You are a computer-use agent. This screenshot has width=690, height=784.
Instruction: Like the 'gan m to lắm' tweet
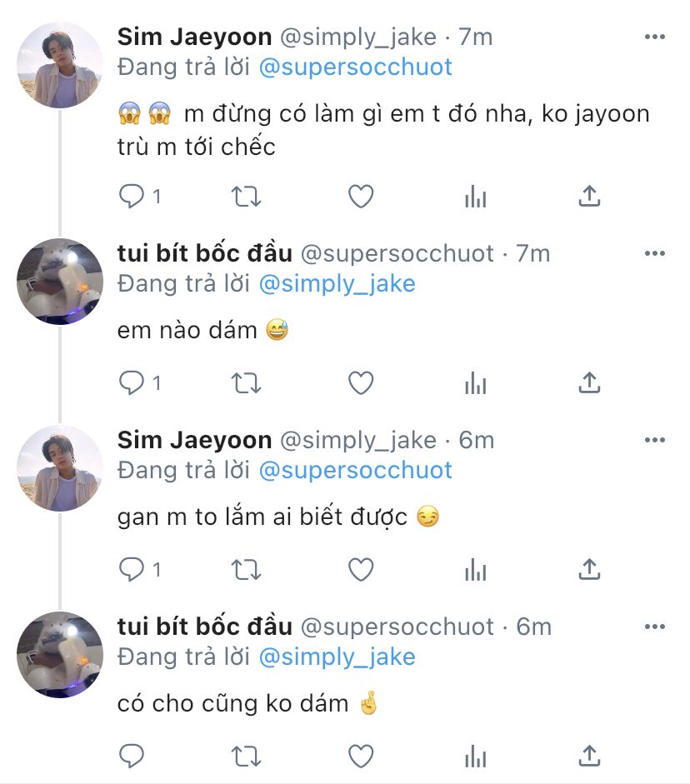[360, 570]
